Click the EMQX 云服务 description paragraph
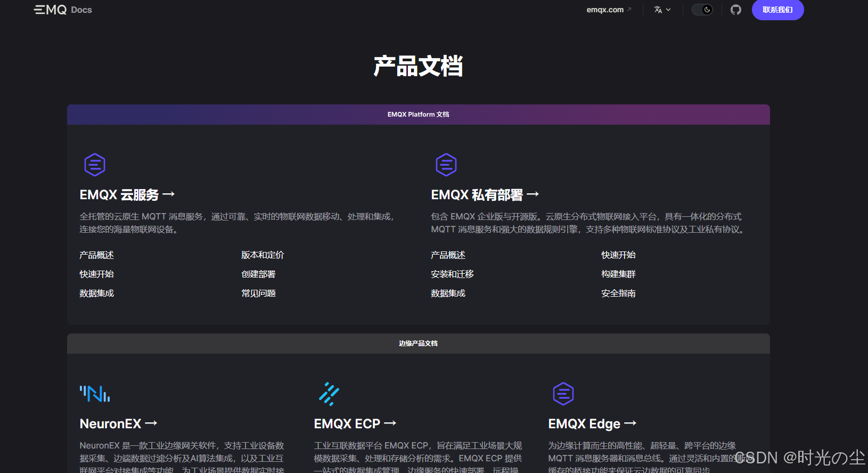The height and width of the screenshot is (473, 868). (238, 223)
